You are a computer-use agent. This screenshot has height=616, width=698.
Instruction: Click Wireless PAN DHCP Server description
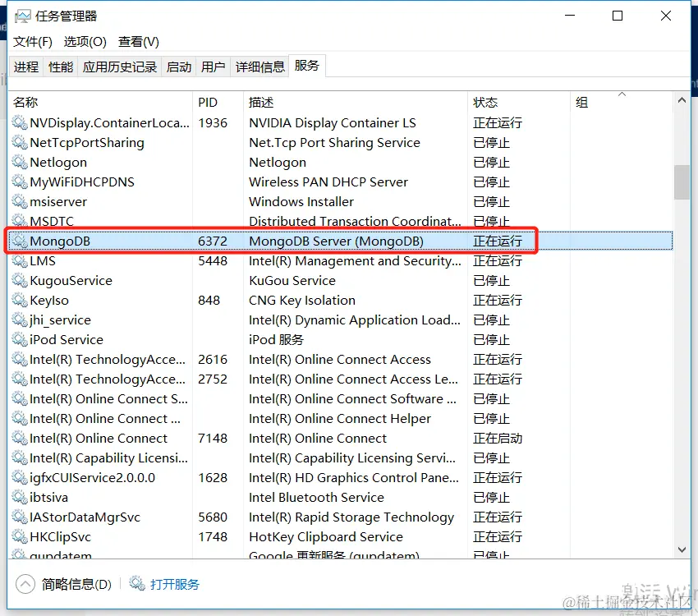[x=328, y=182]
